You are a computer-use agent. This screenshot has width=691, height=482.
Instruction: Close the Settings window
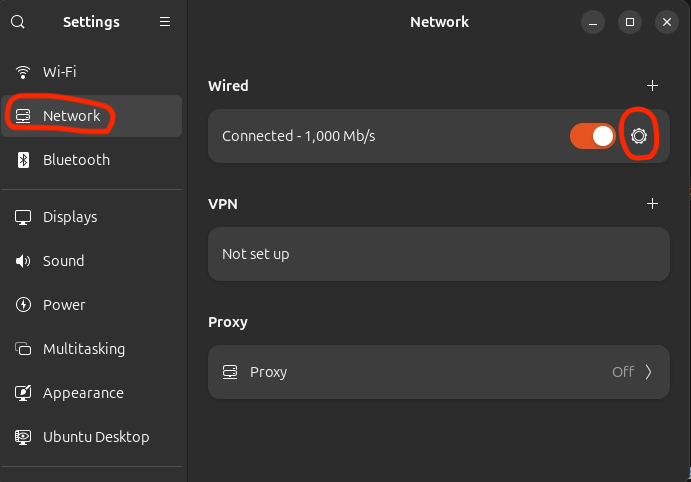point(667,22)
